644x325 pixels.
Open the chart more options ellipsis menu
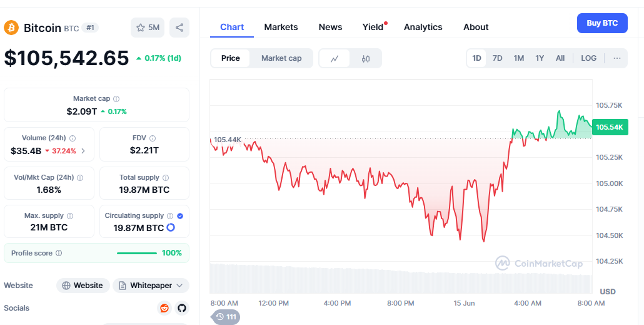[x=617, y=58]
